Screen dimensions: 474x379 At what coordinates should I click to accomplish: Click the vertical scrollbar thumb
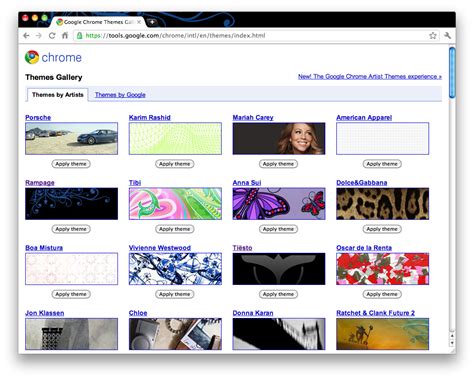(452, 73)
